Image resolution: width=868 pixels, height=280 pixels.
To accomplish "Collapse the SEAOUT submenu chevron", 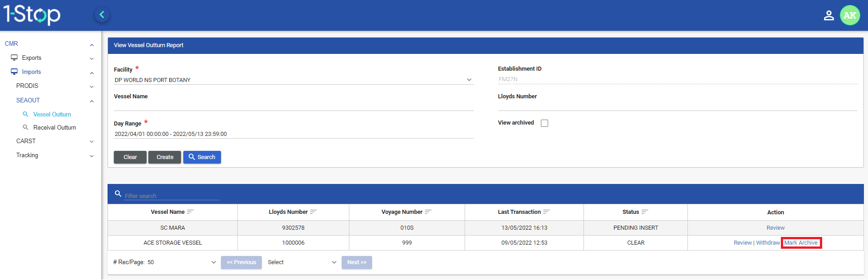I will (x=92, y=101).
